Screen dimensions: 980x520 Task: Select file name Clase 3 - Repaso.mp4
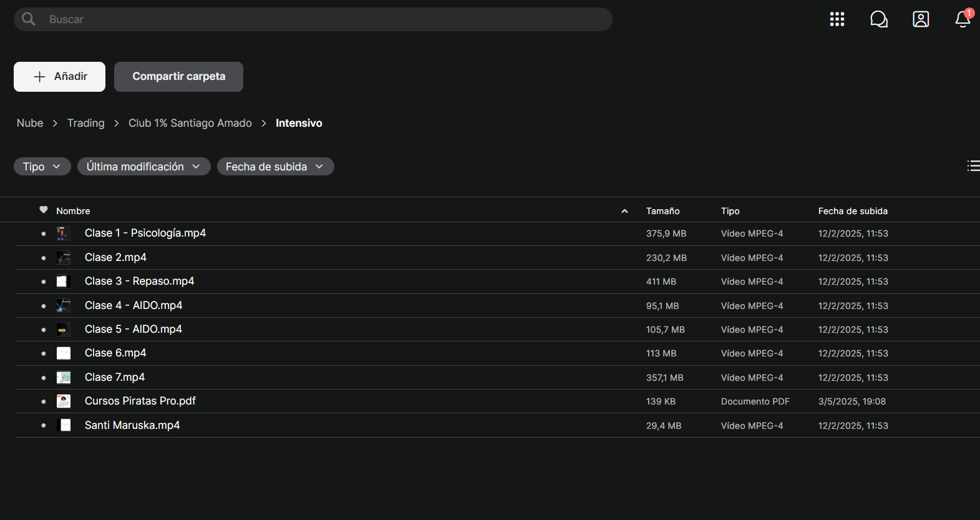coord(139,281)
